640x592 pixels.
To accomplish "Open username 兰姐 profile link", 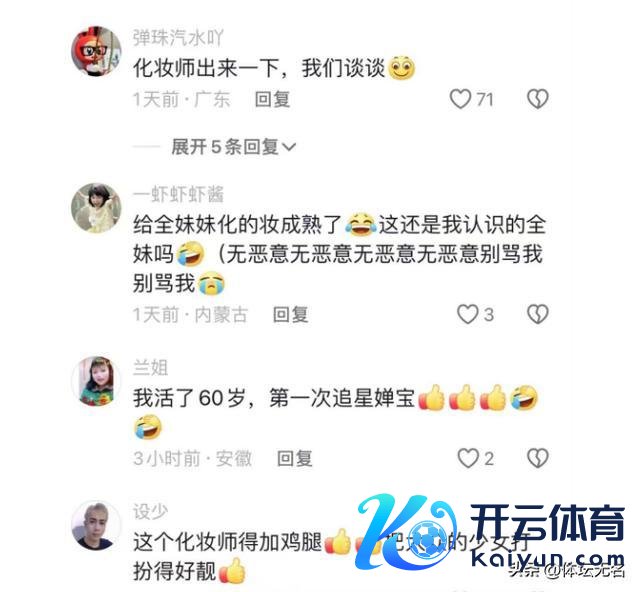I will (x=150, y=367).
